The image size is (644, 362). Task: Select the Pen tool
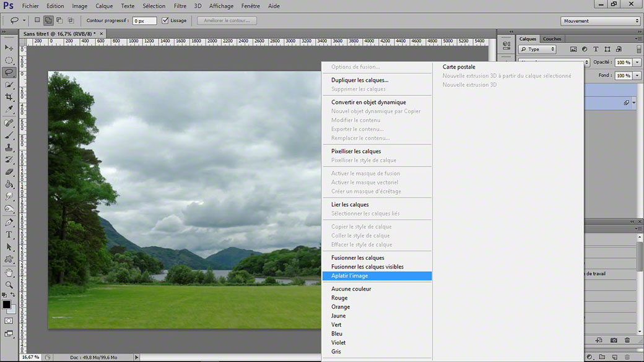tap(9, 222)
